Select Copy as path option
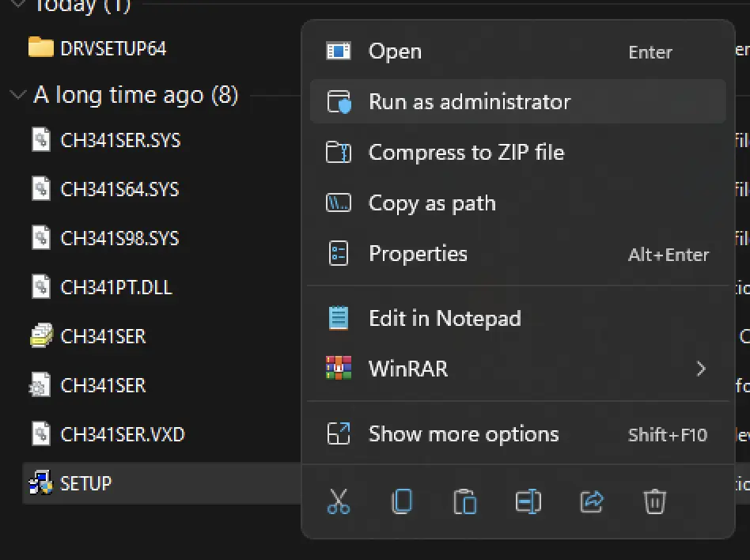750x560 pixels. point(432,203)
